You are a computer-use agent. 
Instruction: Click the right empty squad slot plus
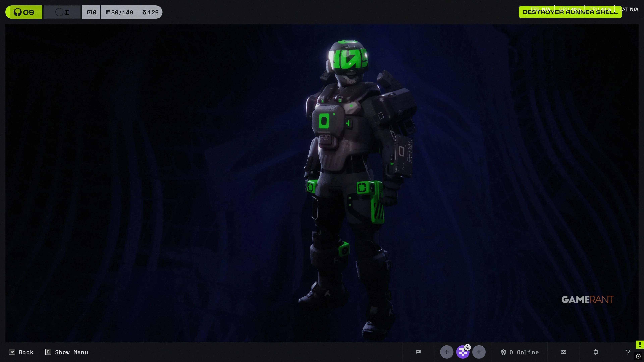[x=479, y=352]
